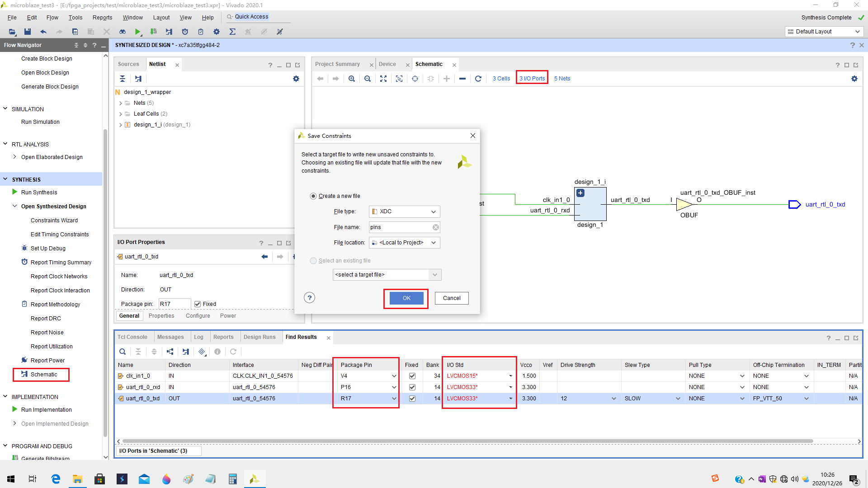Click the Save Project toolbar icon
Screen dimensions: 868x488
point(28,32)
